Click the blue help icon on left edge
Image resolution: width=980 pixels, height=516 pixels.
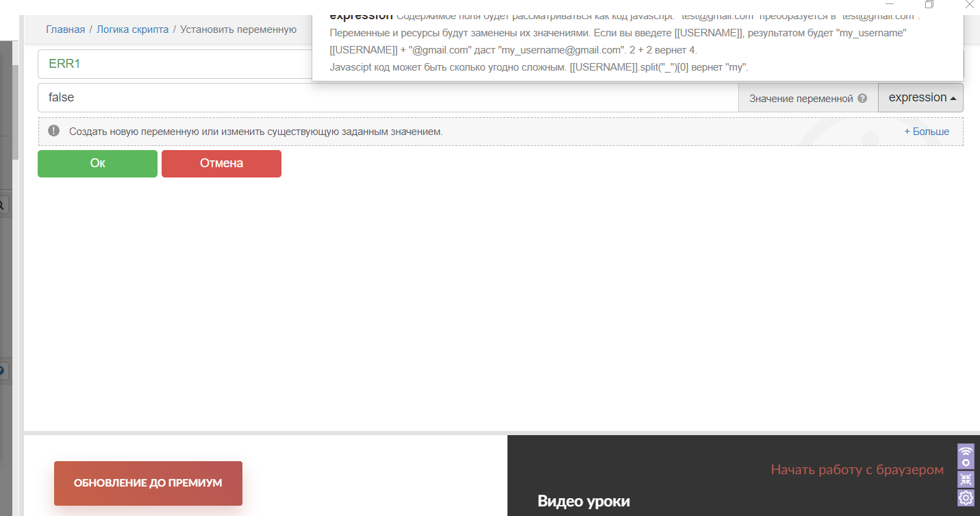click(x=3, y=371)
